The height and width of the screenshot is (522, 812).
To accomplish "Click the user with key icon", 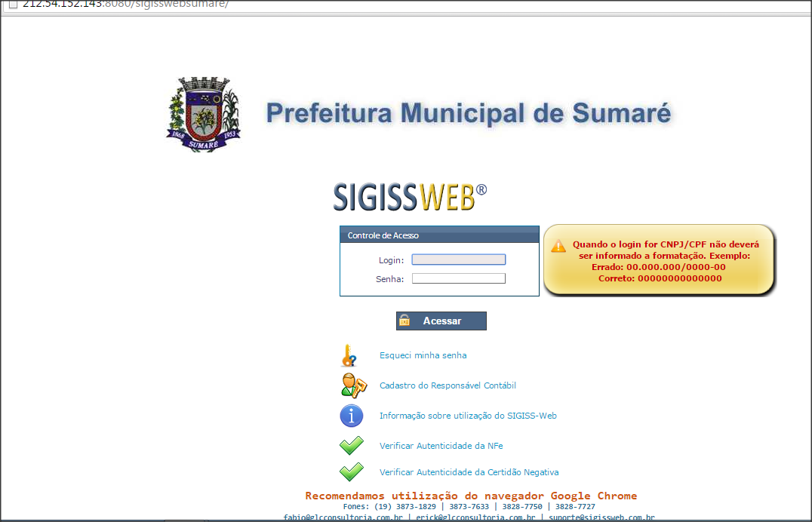I will click(354, 385).
